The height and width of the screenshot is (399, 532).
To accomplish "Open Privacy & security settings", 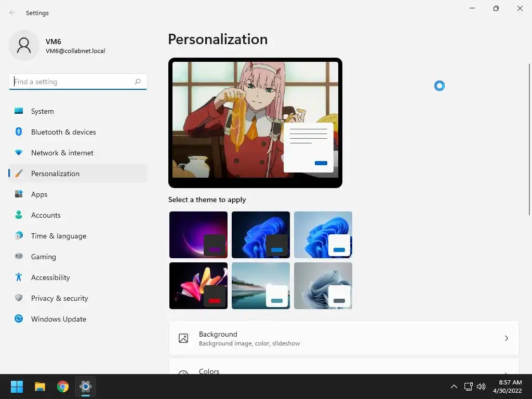I will tap(78, 298).
